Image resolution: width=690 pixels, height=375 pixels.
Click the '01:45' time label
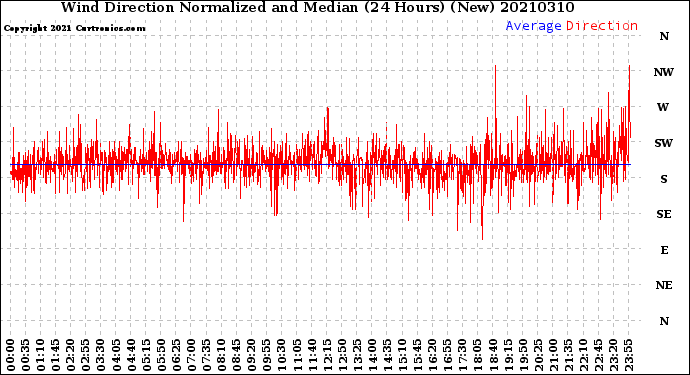55,355
